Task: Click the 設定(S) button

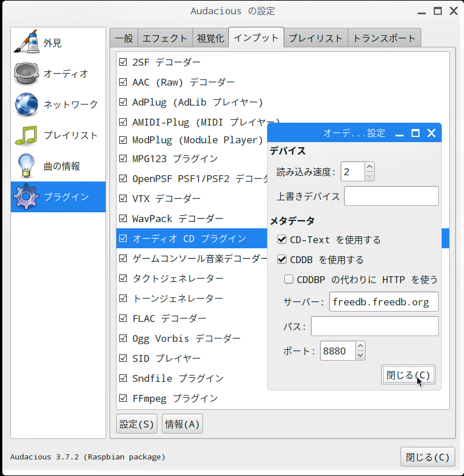Action: click(x=137, y=424)
